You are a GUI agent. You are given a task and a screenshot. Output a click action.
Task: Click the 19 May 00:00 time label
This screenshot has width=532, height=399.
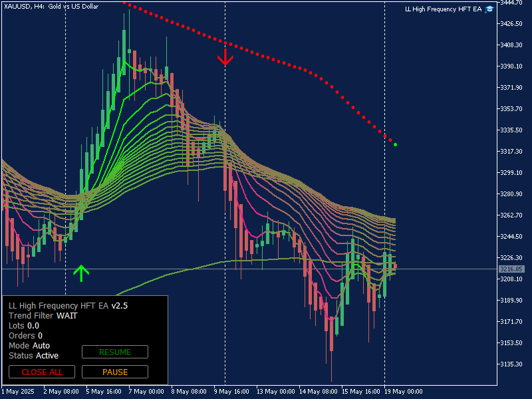click(x=404, y=392)
